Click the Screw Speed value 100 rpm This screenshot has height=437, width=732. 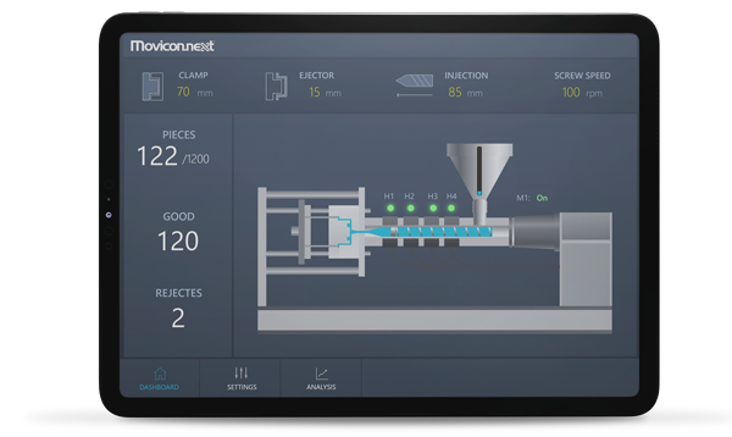(582, 92)
